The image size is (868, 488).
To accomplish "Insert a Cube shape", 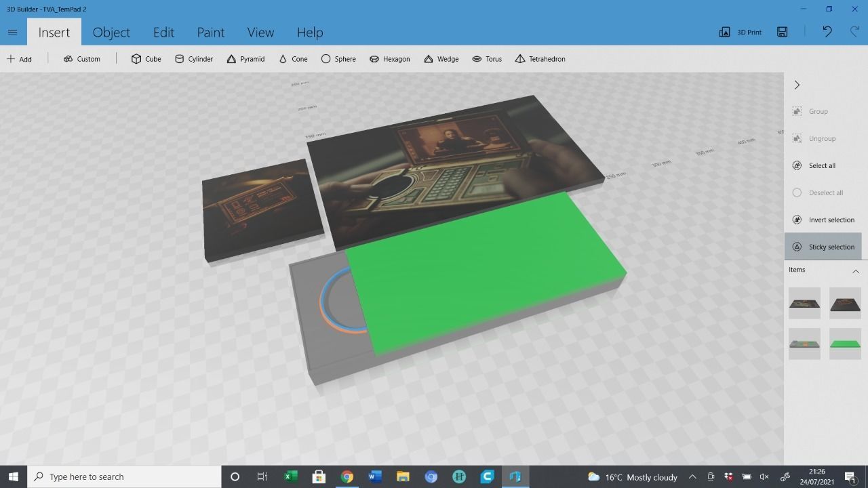I will tap(146, 59).
